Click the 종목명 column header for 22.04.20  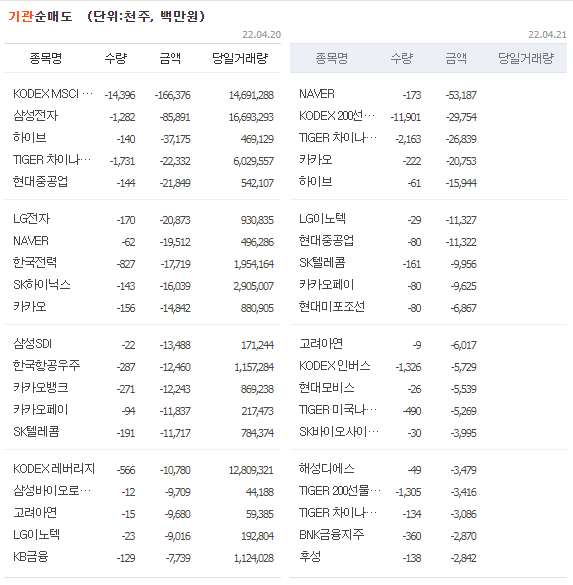click(46, 58)
